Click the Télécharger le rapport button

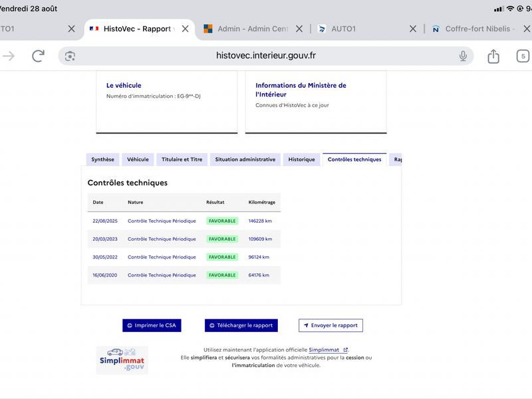pyautogui.click(x=241, y=325)
